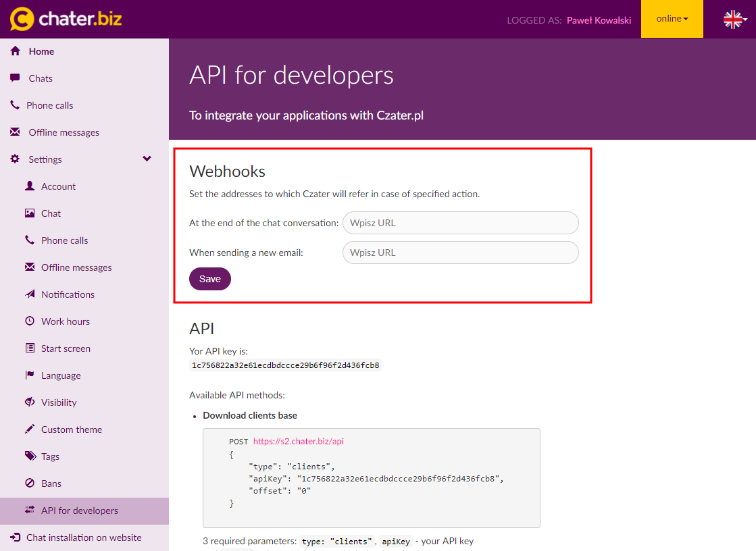The width and height of the screenshot is (756, 551).
Task: Click the Visibility eye icon
Action: tap(30, 402)
